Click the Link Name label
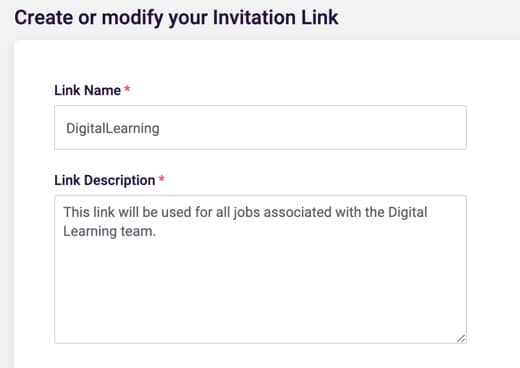520x368 pixels. 87,90
